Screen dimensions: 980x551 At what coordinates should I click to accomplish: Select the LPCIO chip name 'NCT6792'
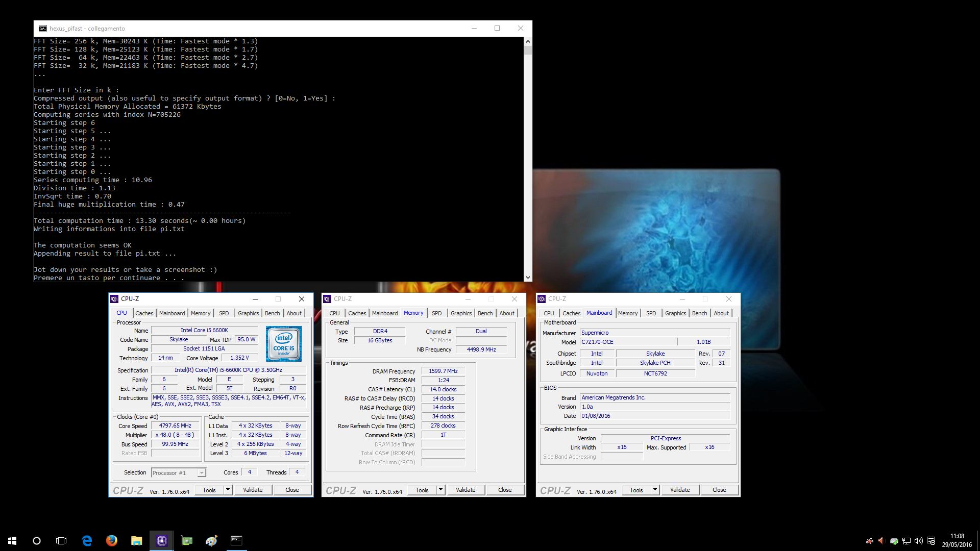point(655,373)
